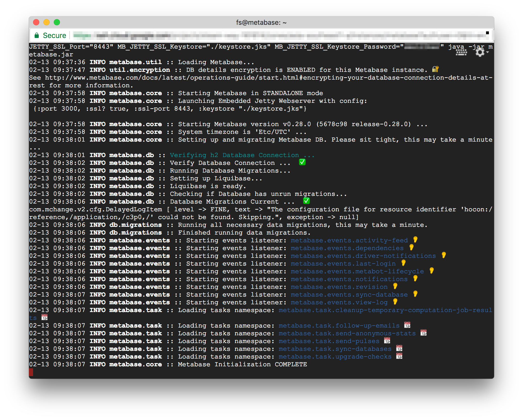Image resolution: width=523 pixels, height=420 pixels.
Task: Click calendar icon after cleanup-temporary-computation-job-results
Action: pos(44,317)
